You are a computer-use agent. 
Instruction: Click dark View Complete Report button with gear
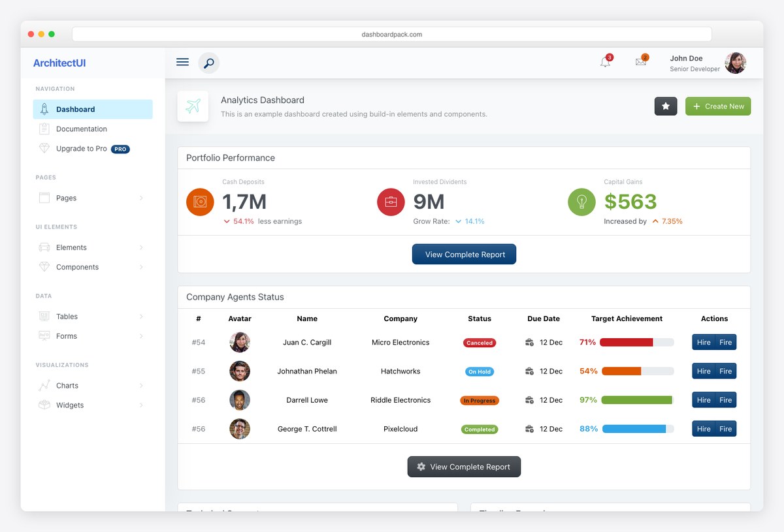coord(464,467)
